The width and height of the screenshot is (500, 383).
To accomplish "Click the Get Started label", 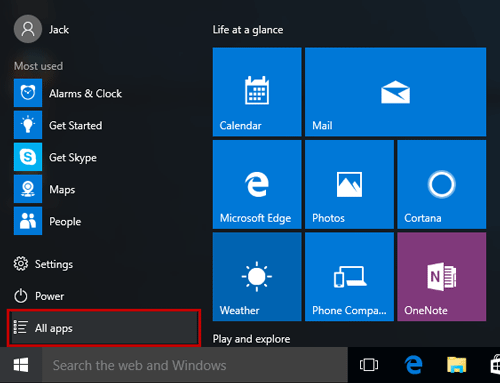I will click(75, 125).
